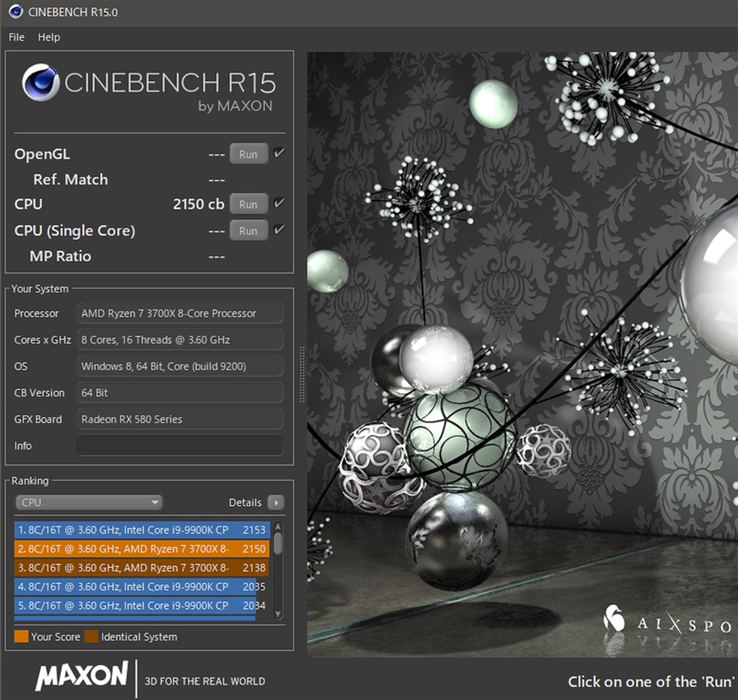Open the Ranking CPU dropdown
Screen dimensions: 738x700
click(x=89, y=502)
